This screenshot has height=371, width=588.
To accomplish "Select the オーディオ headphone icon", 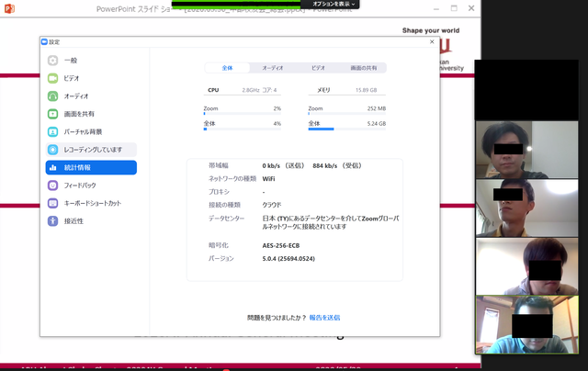I will [53, 96].
